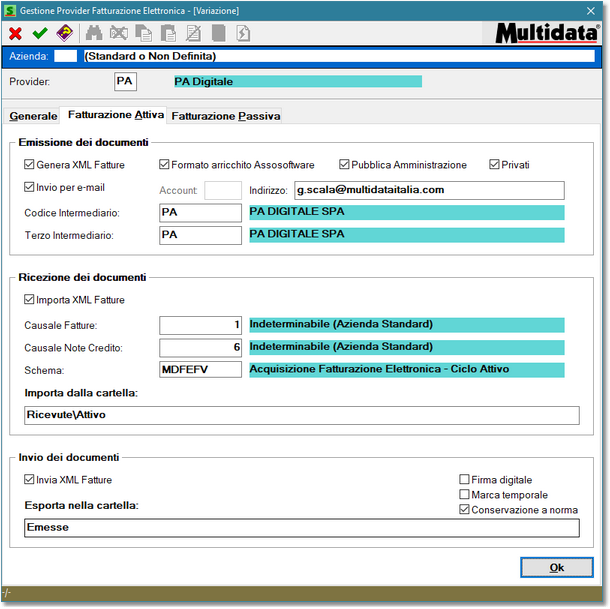Switch to the Generale tab
Viewport: 610px width, 609px height.
coord(33,116)
